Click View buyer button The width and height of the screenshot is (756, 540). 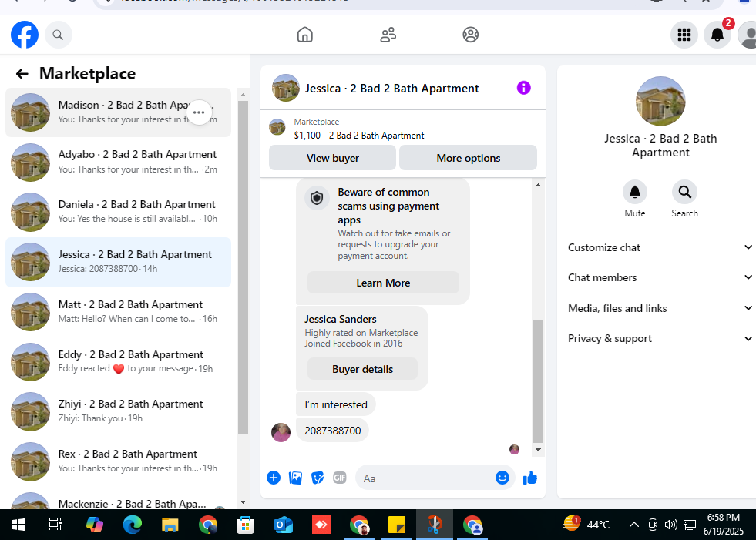(x=332, y=158)
